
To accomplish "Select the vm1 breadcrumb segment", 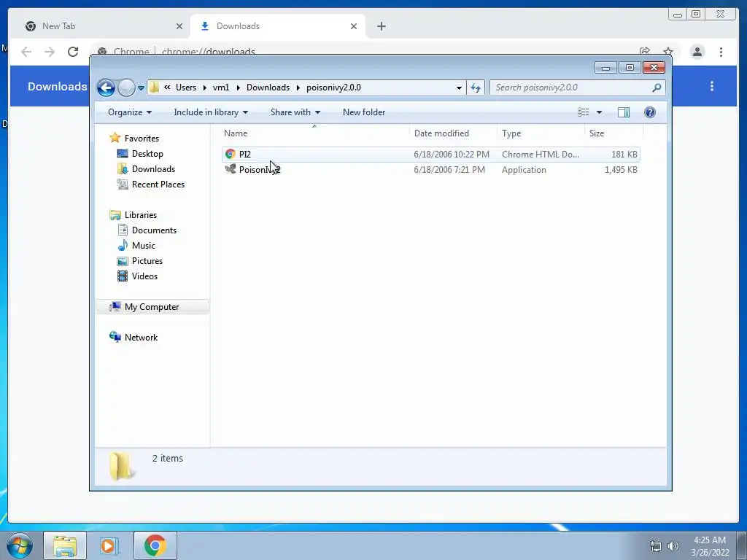I will [x=221, y=87].
